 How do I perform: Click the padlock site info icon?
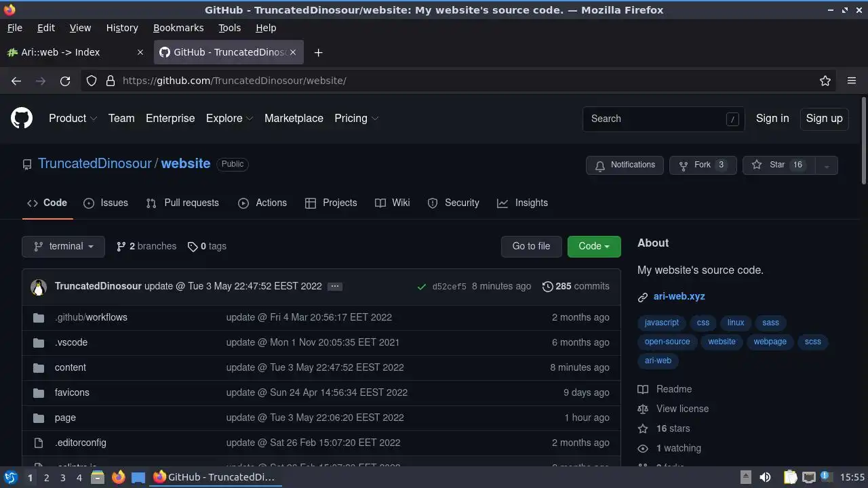pos(111,81)
